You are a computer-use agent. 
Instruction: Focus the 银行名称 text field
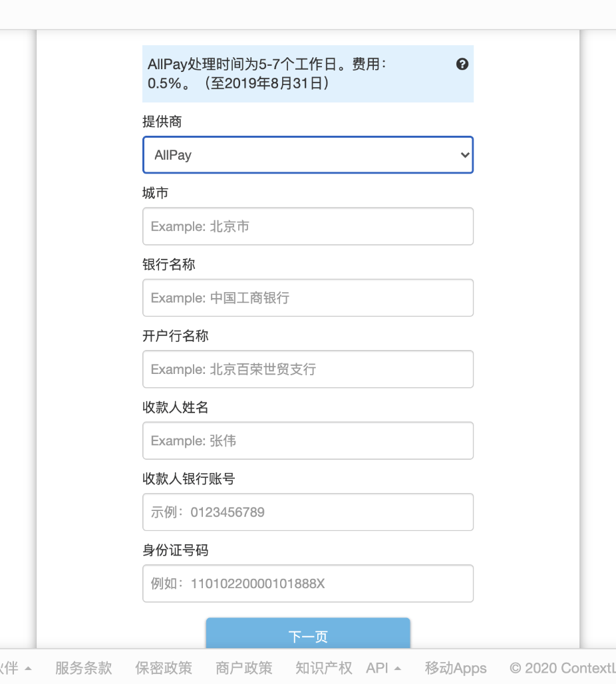(307, 297)
